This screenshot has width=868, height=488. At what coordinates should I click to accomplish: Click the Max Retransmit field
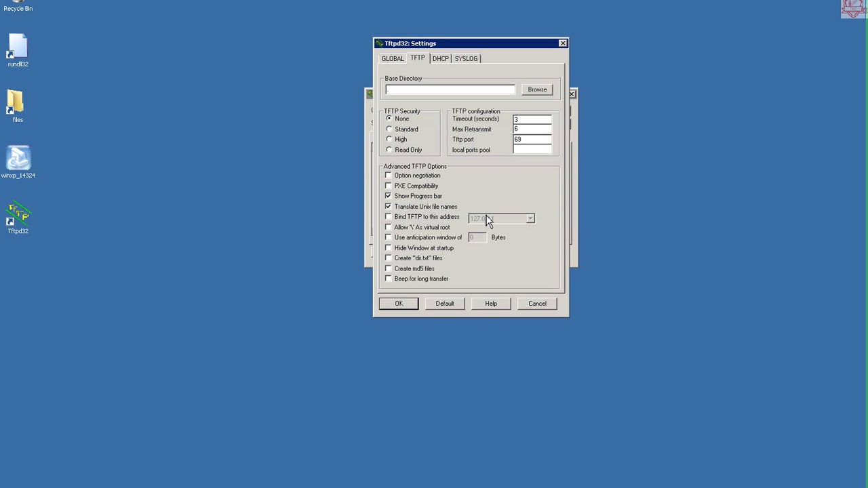click(x=532, y=129)
